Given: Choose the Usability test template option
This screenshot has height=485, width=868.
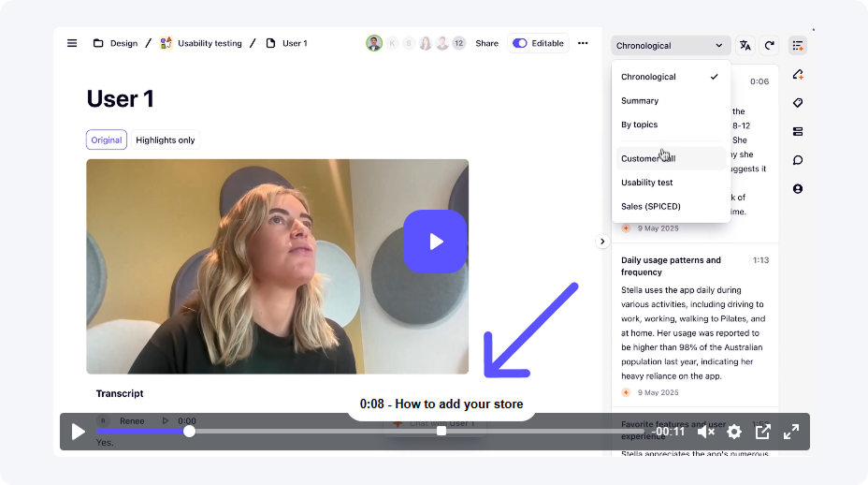Looking at the screenshot, I should [x=647, y=183].
